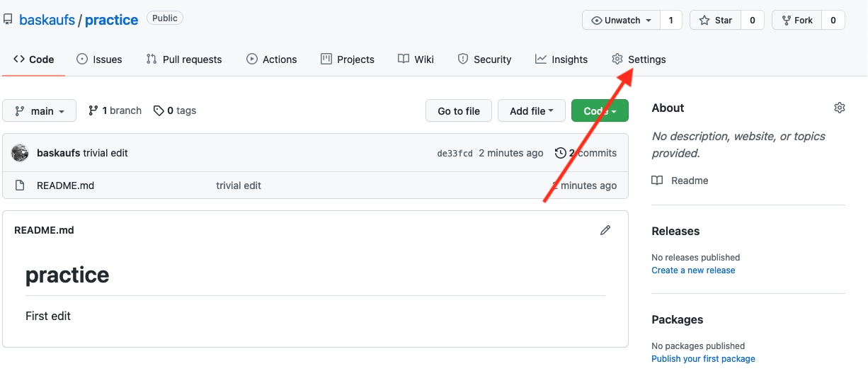Open the README.md file in file list
The height and width of the screenshot is (371, 868).
click(x=65, y=185)
